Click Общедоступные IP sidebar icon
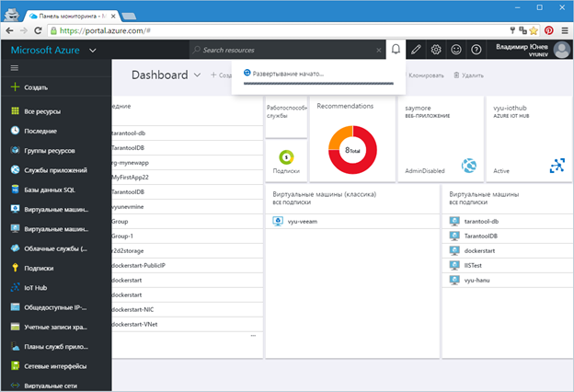Image resolution: width=574 pixels, height=392 pixels. point(15,307)
